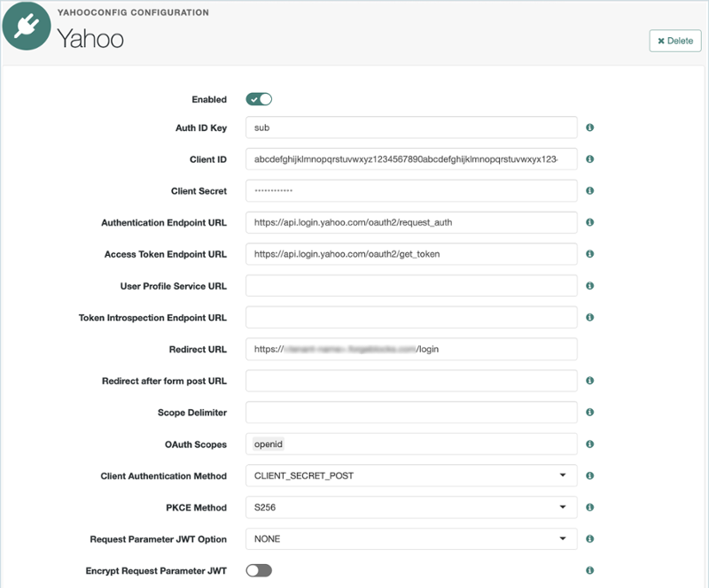Focus the Token Introspection Endpoint URL field
The image size is (709, 588).
point(411,317)
